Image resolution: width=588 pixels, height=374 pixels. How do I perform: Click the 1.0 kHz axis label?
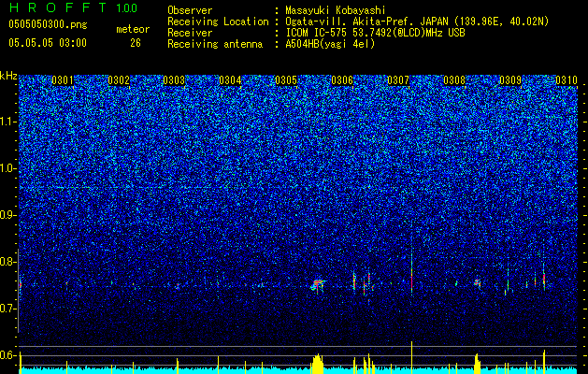(x=8, y=168)
